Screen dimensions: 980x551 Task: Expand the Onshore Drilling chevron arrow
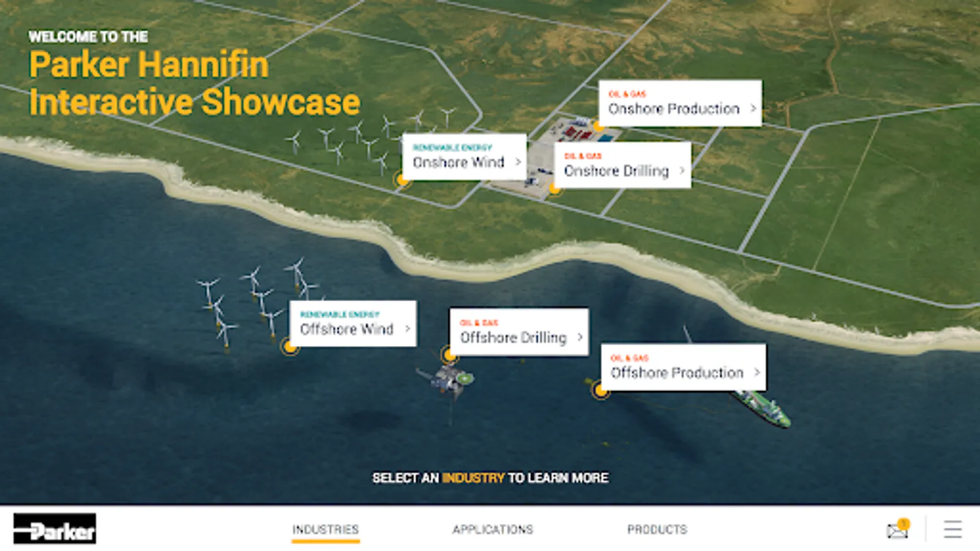(x=681, y=171)
